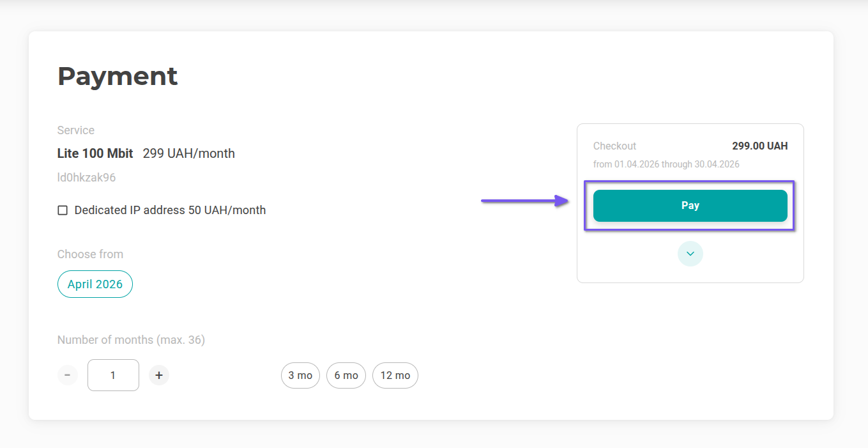Choose the 12 mo preset

(x=395, y=375)
